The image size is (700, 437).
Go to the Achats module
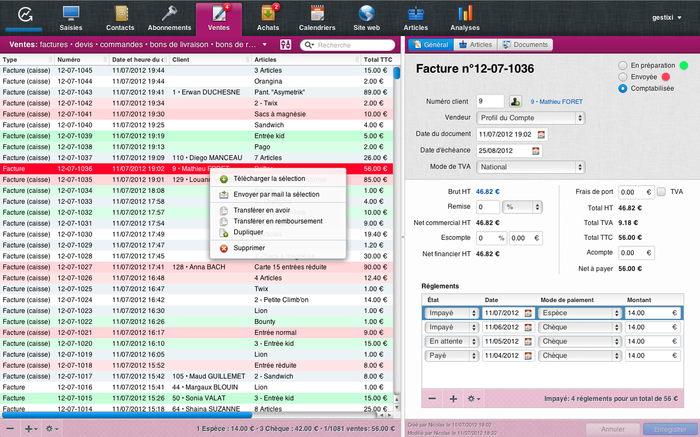pos(268,15)
